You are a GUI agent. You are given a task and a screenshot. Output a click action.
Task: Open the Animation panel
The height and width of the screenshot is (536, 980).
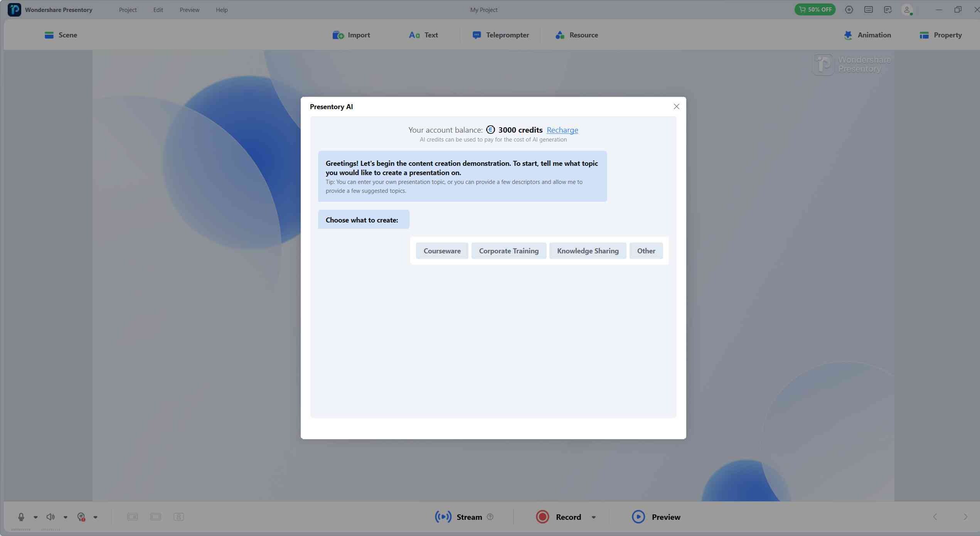tap(867, 35)
